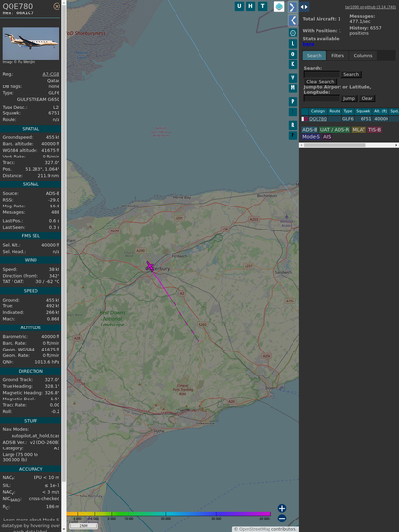This screenshot has width=399, height=532.
Task: Click the M map button
Action: [293, 88]
